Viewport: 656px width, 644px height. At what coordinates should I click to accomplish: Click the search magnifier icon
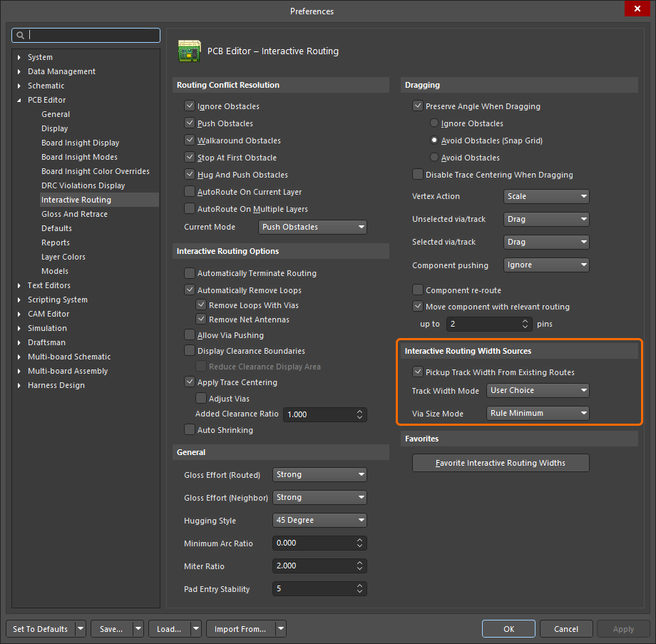[x=20, y=36]
